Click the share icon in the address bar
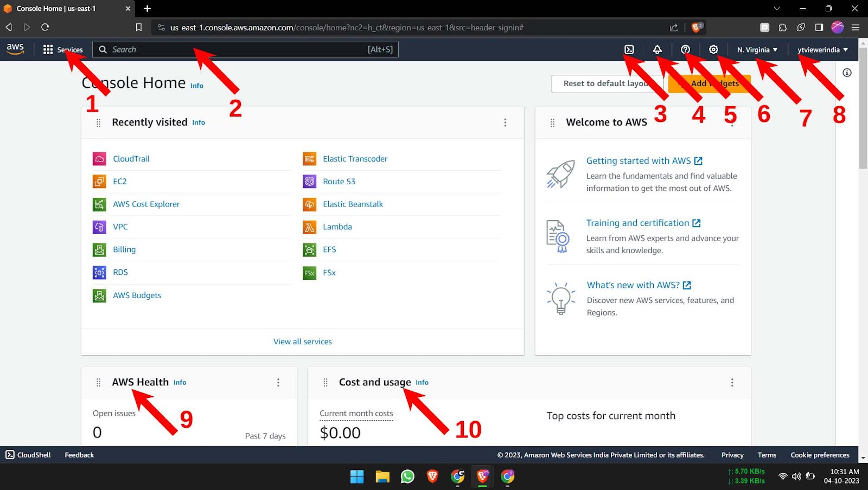The image size is (868, 490). [674, 27]
